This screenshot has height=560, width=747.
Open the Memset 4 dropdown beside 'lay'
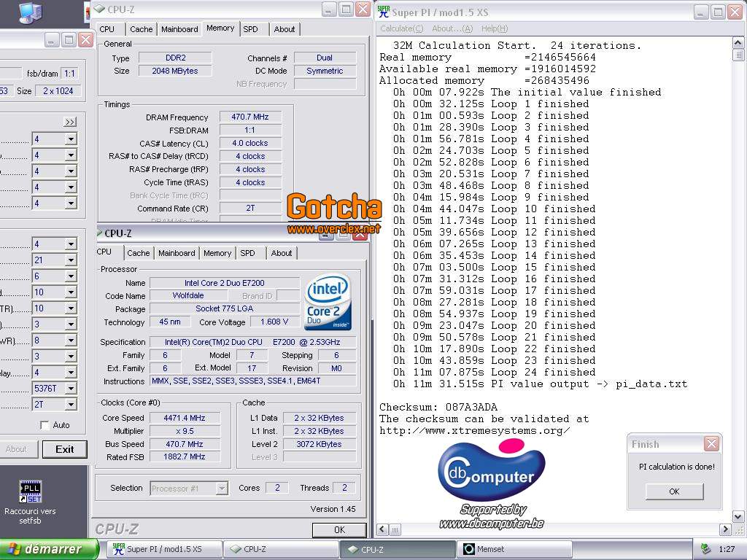pos(71,373)
